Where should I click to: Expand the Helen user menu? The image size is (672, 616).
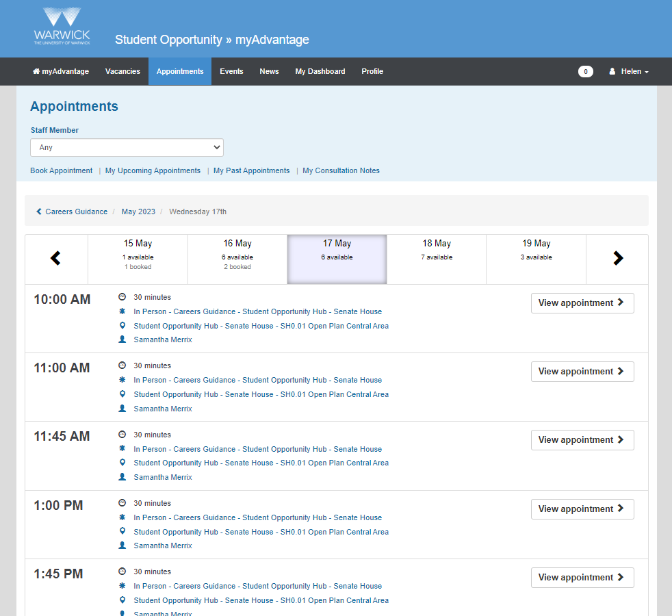(628, 72)
